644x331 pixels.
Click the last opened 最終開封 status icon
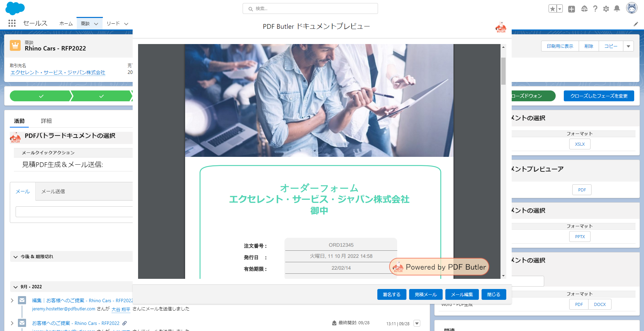coord(334,323)
